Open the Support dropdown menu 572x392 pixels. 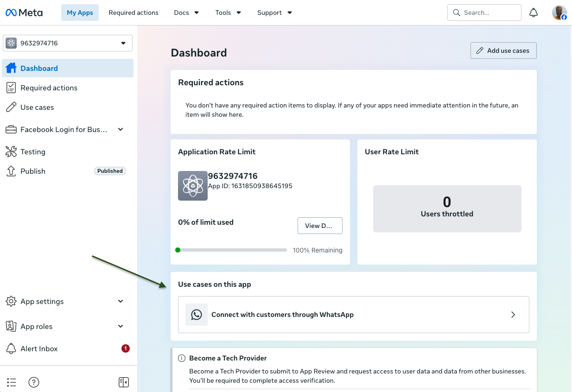274,13
